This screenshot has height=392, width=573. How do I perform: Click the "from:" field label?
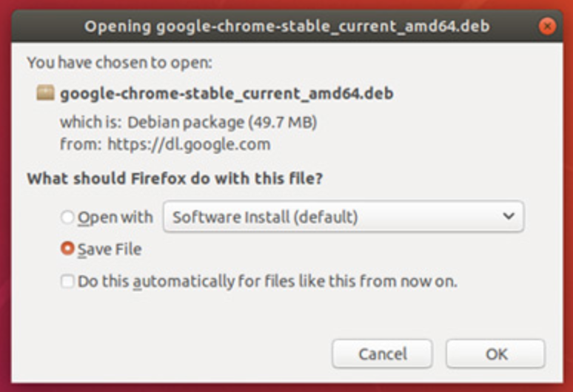tap(81, 144)
